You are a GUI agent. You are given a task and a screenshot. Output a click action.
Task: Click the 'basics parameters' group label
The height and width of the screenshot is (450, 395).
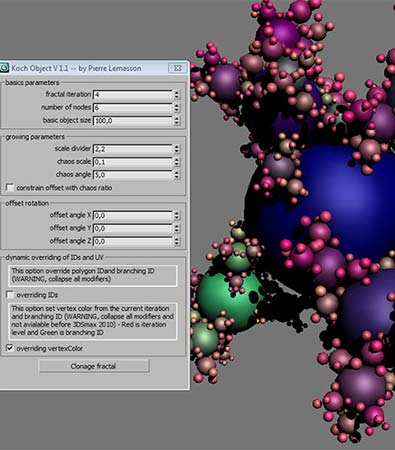(32, 83)
